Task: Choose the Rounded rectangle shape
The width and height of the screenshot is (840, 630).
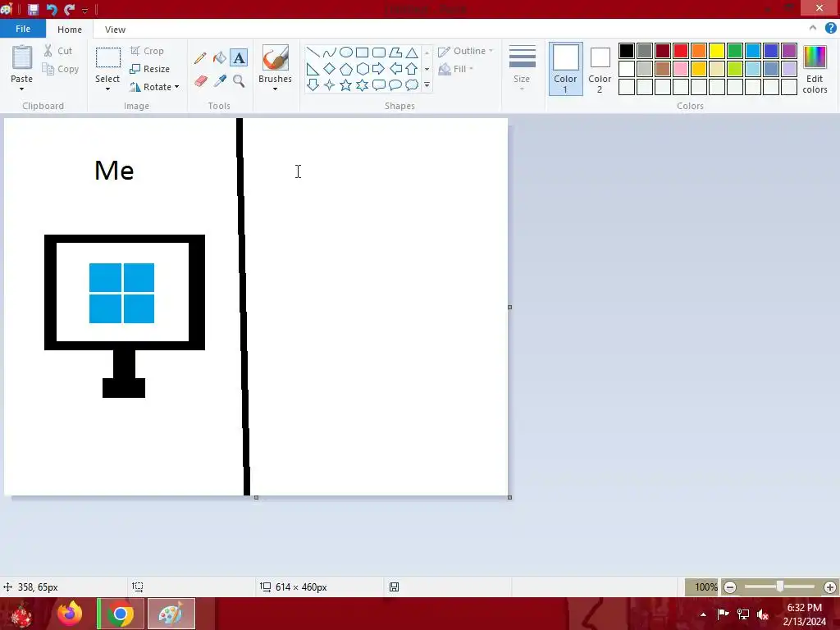Action: coord(379,52)
